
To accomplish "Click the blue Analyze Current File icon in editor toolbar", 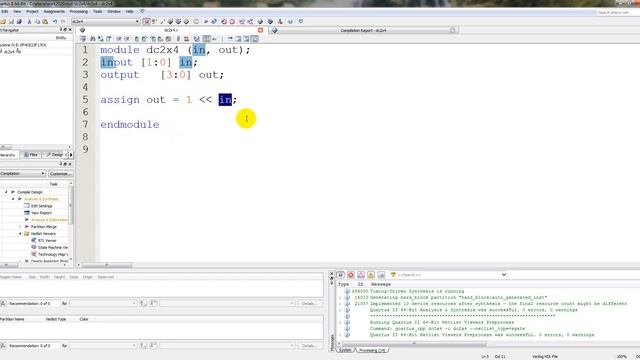I will [x=197, y=39].
